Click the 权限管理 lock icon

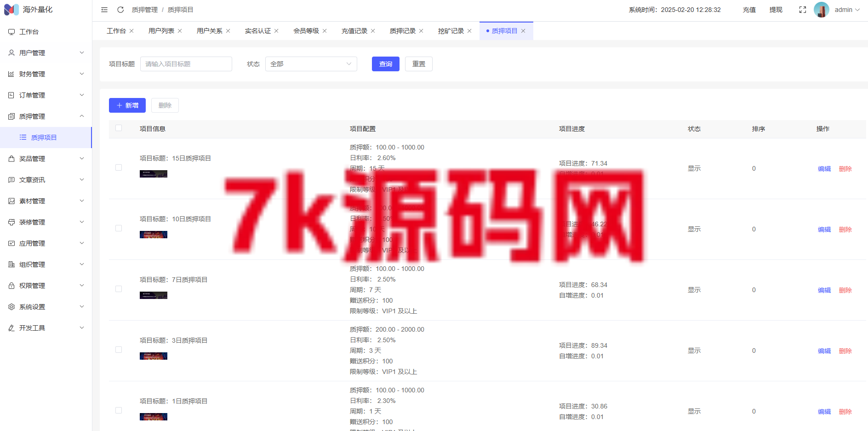click(x=11, y=286)
